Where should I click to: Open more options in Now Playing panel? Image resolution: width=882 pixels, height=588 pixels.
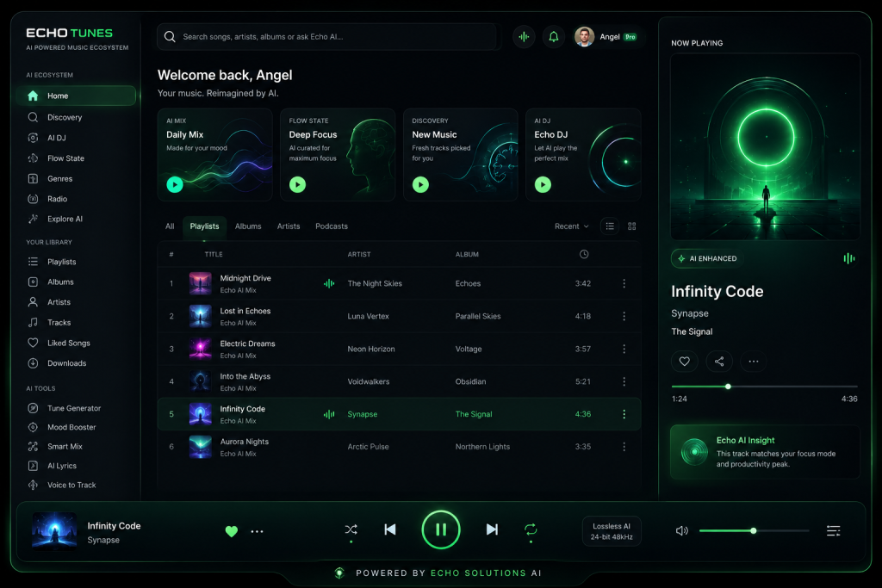pyautogui.click(x=753, y=362)
